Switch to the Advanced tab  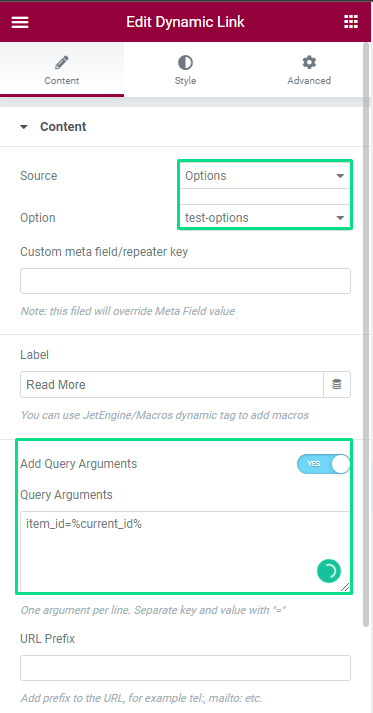[309, 70]
